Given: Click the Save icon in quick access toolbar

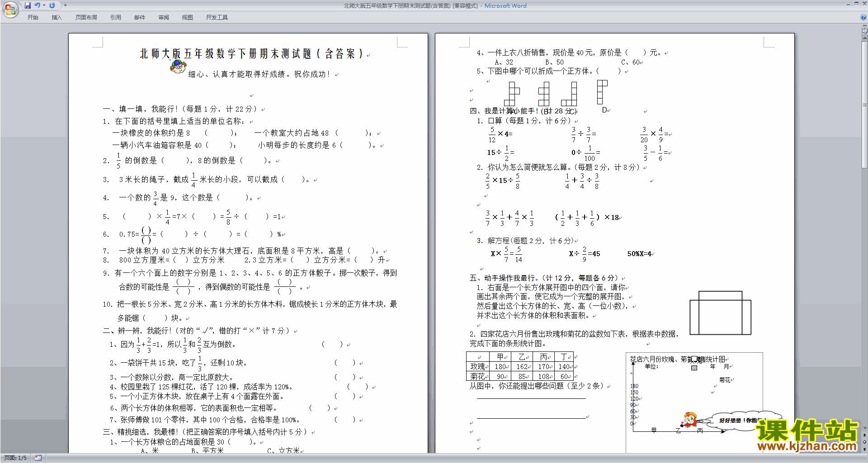Looking at the screenshot, I should click(x=28, y=5).
